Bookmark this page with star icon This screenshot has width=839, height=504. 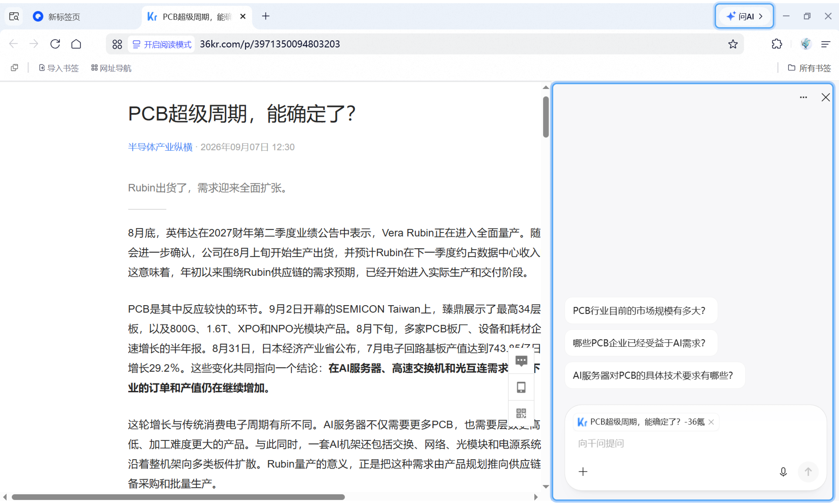tap(733, 44)
